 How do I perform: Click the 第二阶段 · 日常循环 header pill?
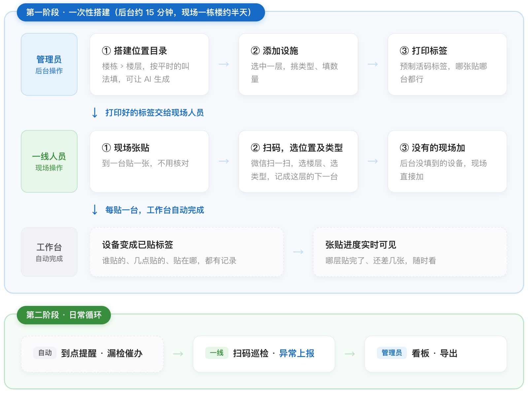[x=64, y=315]
